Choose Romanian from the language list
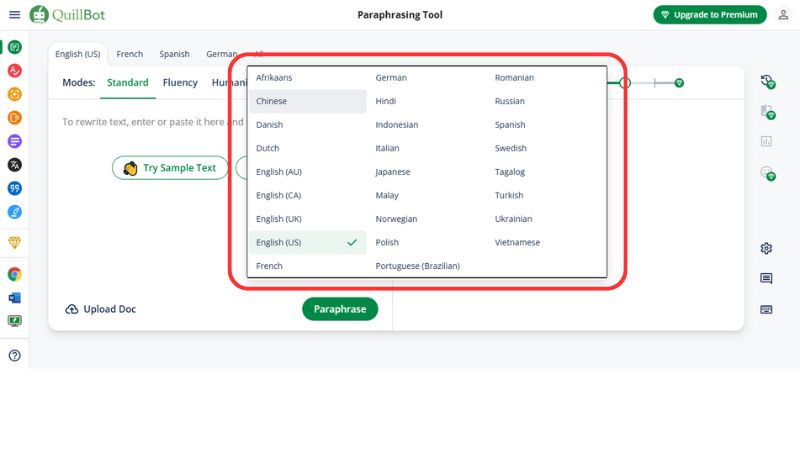Viewport: 800px width, 450px height. 547,78
